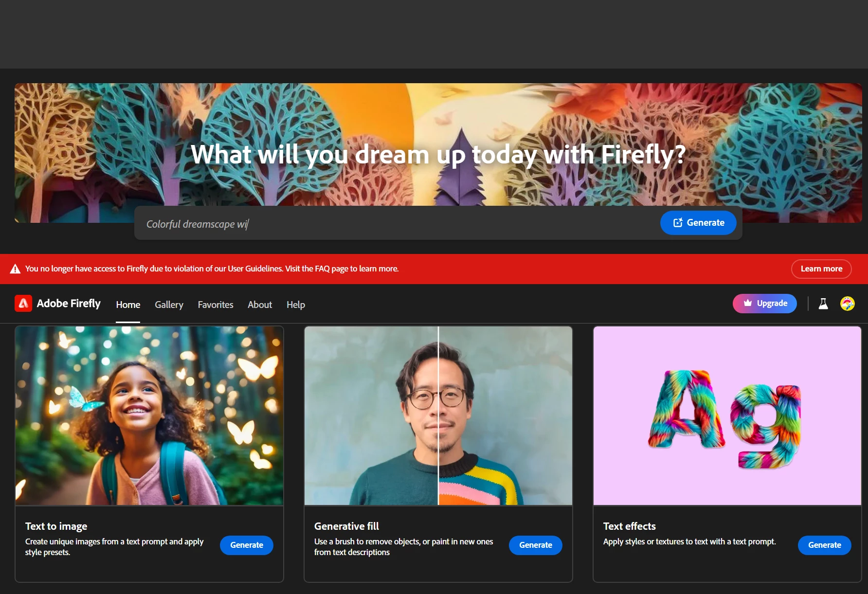Click 'Use a brush to remove objects' description
The height and width of the screenshot is (594, 868).
click(404, 547)
